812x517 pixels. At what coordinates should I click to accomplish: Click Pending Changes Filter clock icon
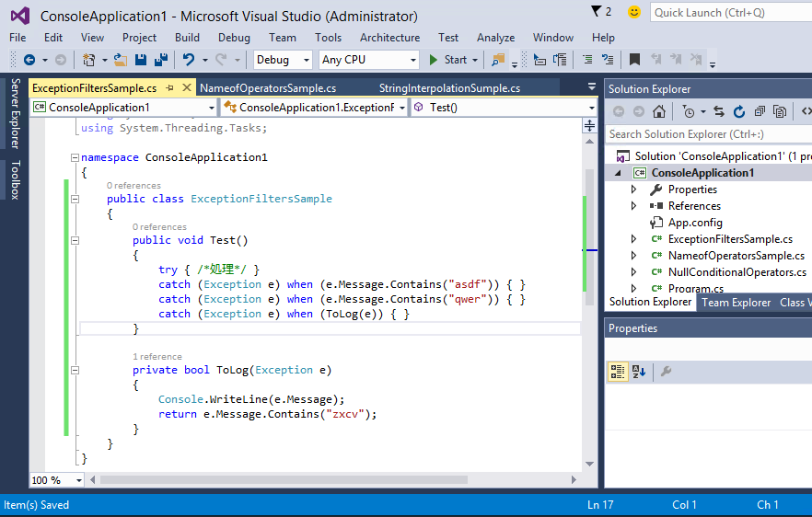[x=689, y=111]
